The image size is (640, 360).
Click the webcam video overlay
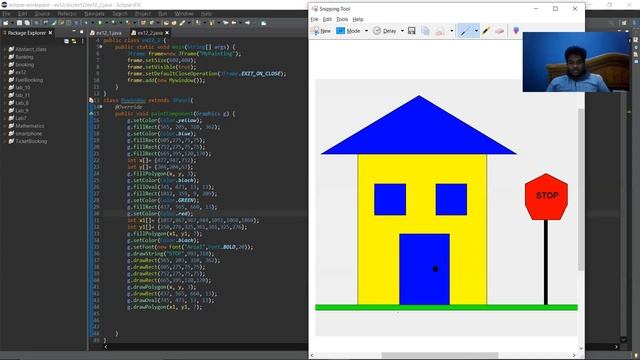576,62
